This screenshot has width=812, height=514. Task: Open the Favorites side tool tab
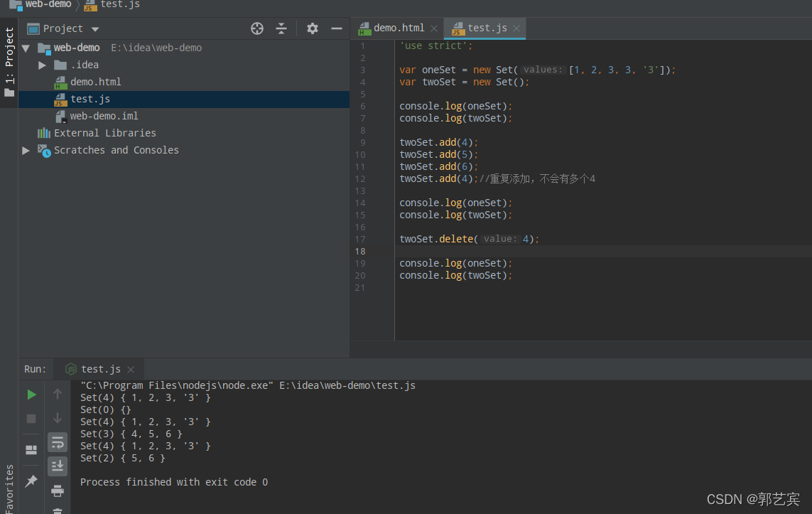pyautogui.click(x=9, y=488)
